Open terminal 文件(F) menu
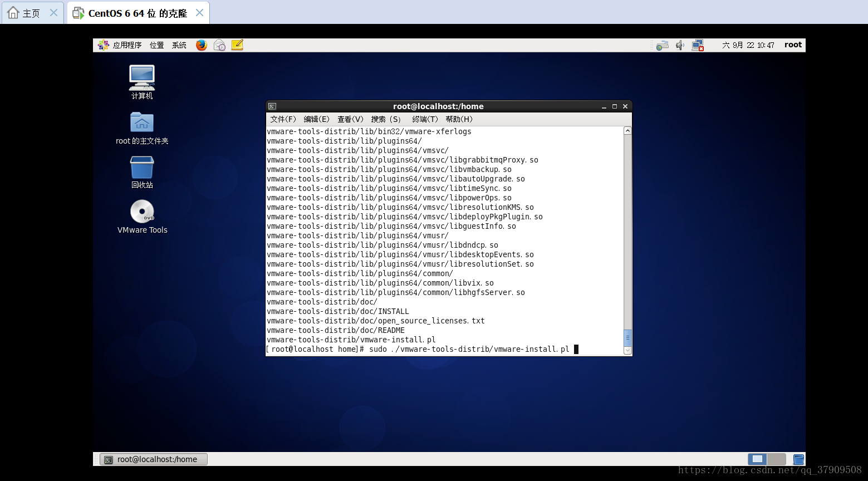The height and width of the screenshot is (481, 868). [x=283, y=119]
